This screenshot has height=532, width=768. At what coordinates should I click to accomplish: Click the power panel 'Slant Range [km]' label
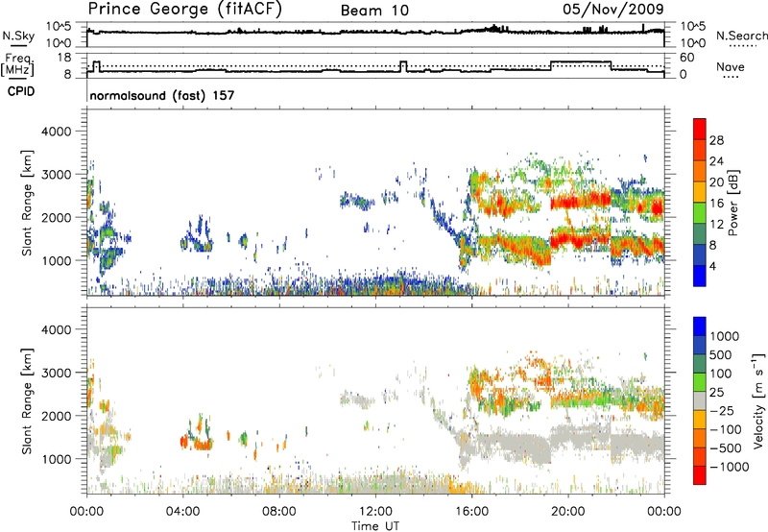27,203
